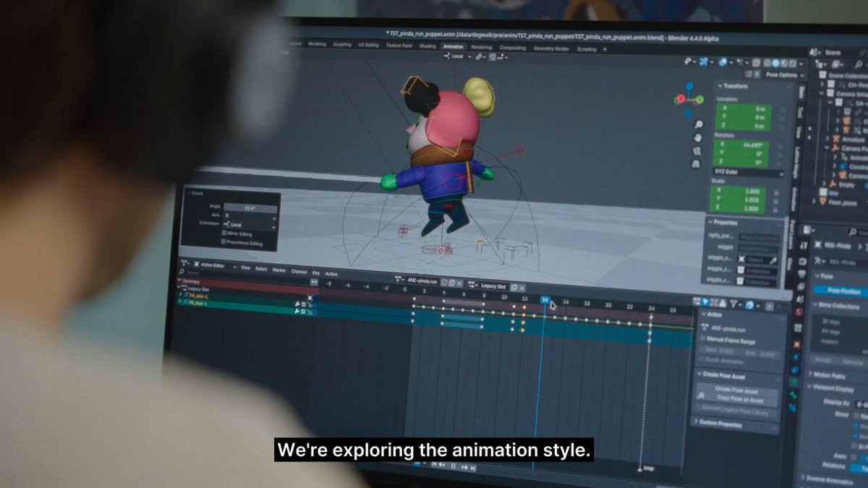Image resolution: width=868 pixels, height=488 pixels.
Task: Click the zoom magnifier viewport icon
Action: click(x=697, y=123)
